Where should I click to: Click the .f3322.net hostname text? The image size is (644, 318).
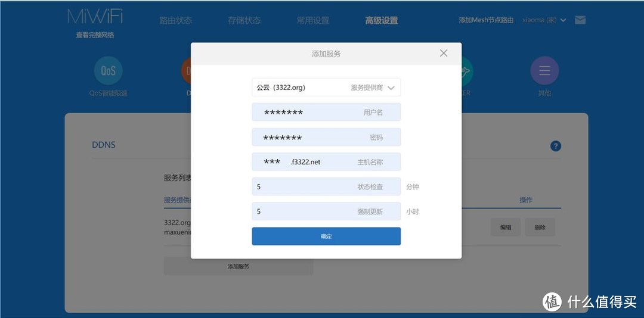coord(305,162)
